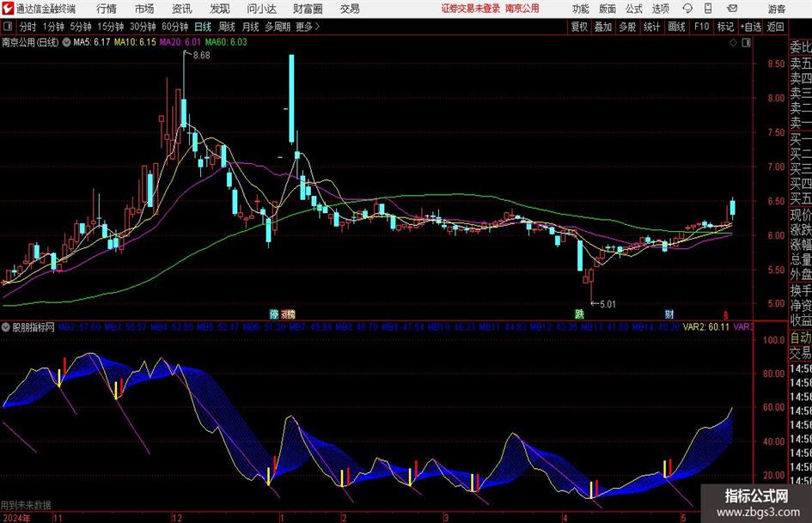Add stock via +自选 button
Viewport: 812px width, 523px height.
point(750,27)
